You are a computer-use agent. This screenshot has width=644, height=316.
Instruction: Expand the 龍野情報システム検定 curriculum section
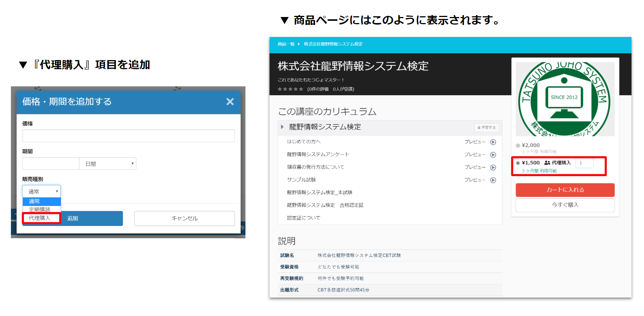click(x=282, y=127)
